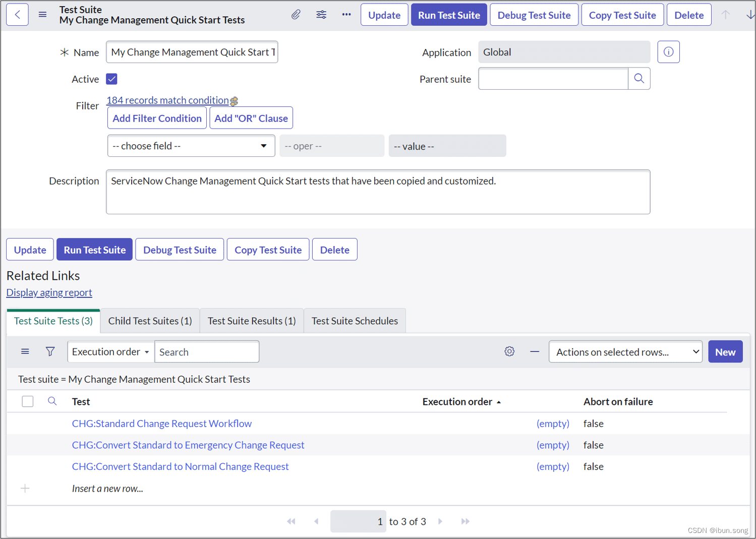This screenshot has height=539, width=756.
Task: Show Application info icon
Action: [669, 52]
